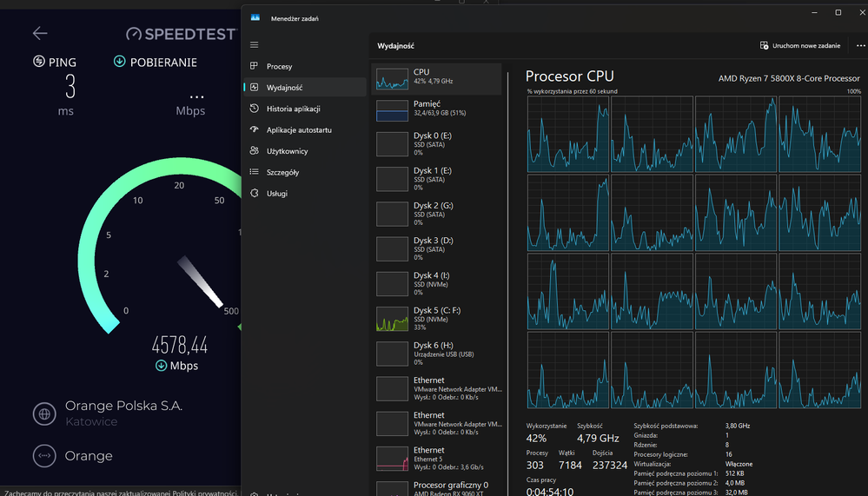Select Dysk 0 (E:) item
The image size is (868, 496).
click(437, 144)
